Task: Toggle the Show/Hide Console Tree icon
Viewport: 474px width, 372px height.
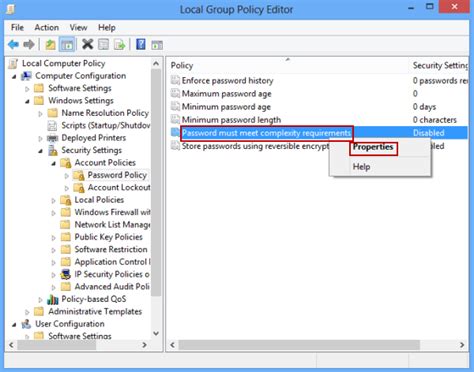Action: 67,44
